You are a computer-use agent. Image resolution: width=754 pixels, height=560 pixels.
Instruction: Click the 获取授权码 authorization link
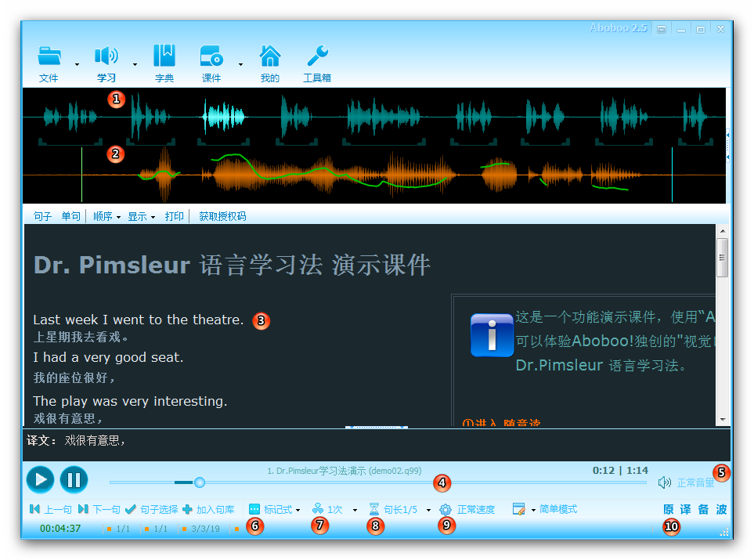pyautogui.click(x=224, y=216)
